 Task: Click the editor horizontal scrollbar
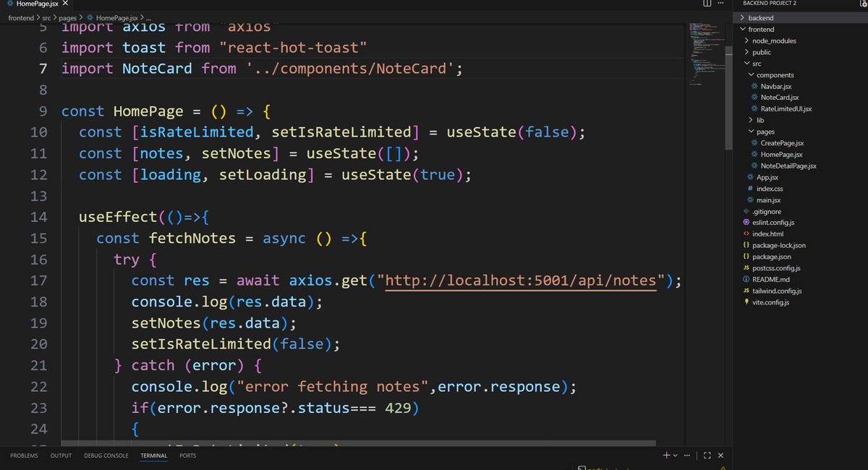point(358,443)
